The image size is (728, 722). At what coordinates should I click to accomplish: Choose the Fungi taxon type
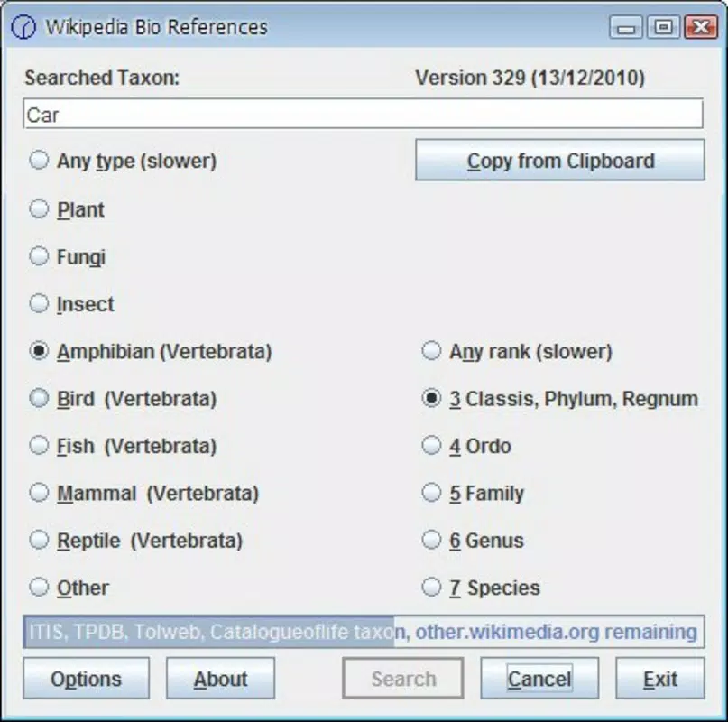pyautogui.click(x=68, y=256)
